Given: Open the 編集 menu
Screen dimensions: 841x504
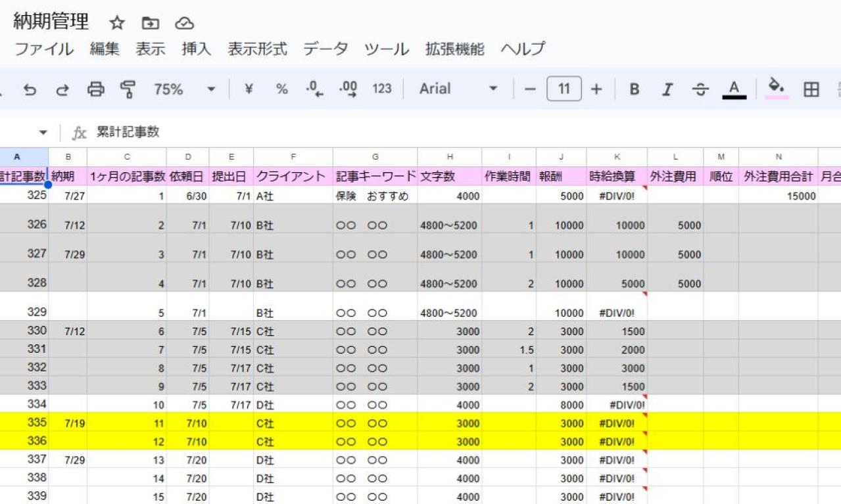Looking at the screenshot, I should (x=105, y=49).
